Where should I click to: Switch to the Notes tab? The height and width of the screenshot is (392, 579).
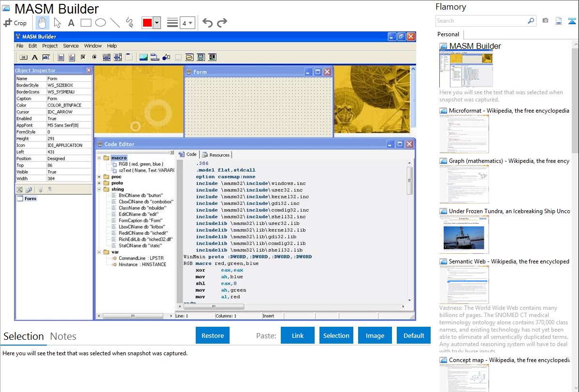click(x=63, y=336)
